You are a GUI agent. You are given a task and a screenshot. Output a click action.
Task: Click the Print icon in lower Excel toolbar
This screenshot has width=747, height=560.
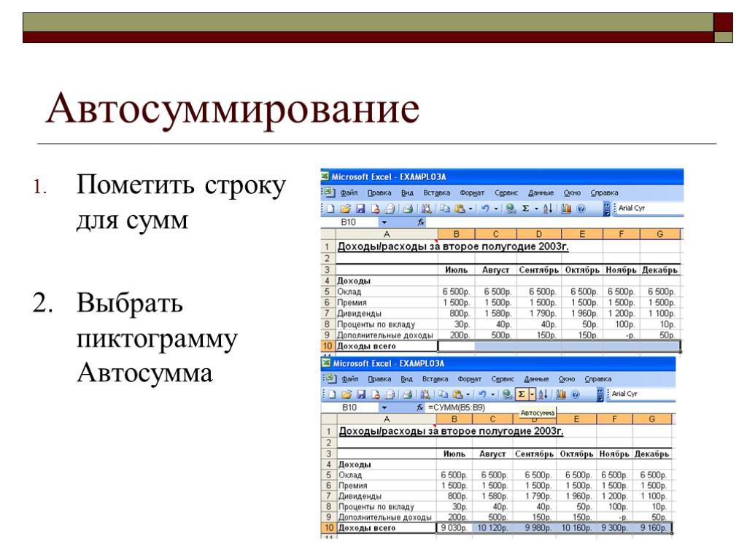tap(407, 394)
